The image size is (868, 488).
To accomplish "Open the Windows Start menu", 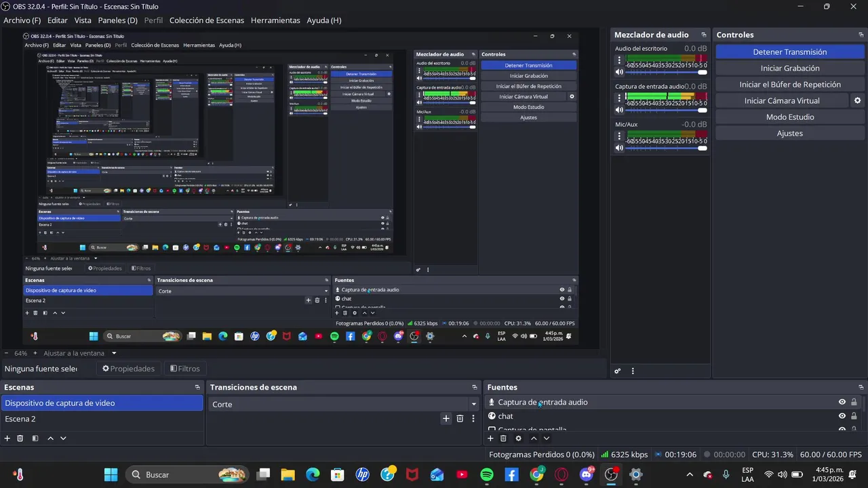I will (x=111, y=474).
